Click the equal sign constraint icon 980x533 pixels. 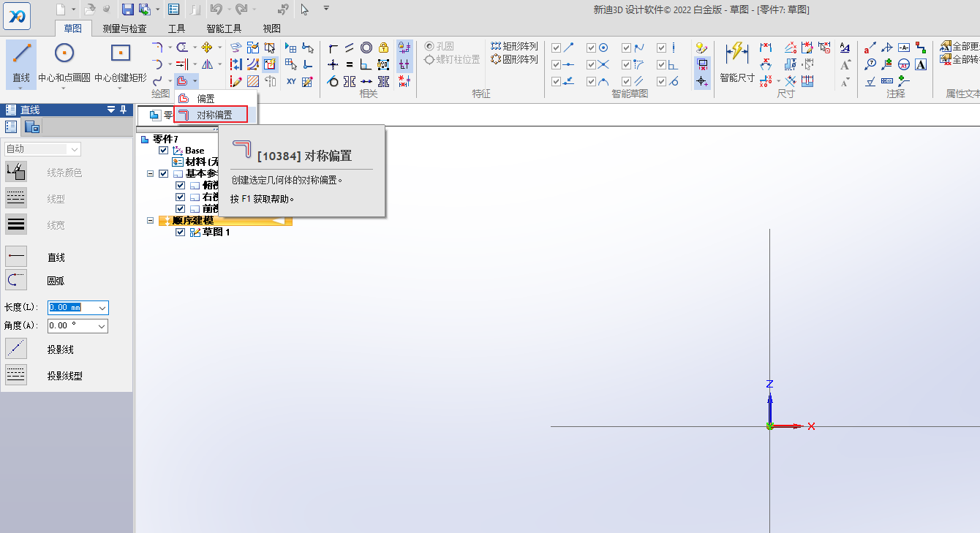click(350, 64)
